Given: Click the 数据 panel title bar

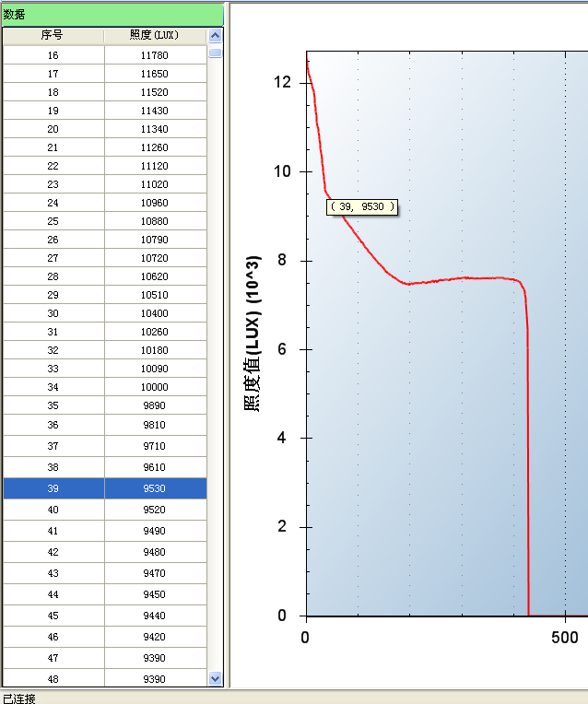Looking at the screenshot, I should (112, 14).
